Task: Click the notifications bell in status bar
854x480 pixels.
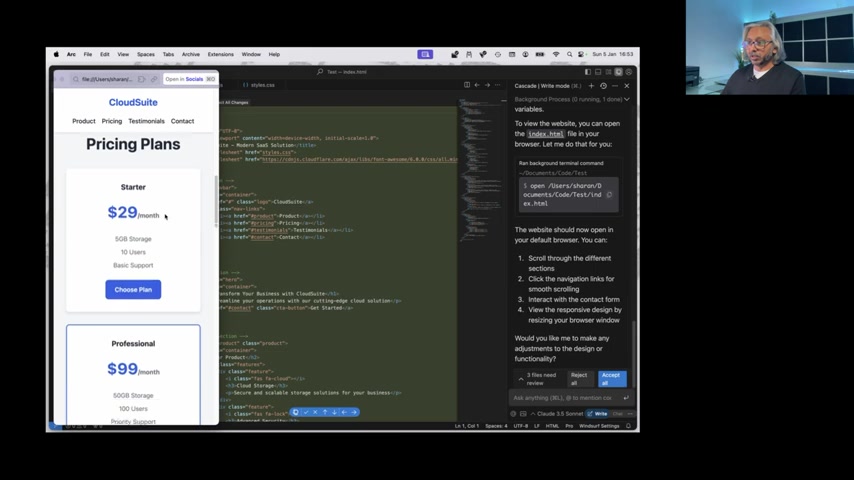Action: 629,426
